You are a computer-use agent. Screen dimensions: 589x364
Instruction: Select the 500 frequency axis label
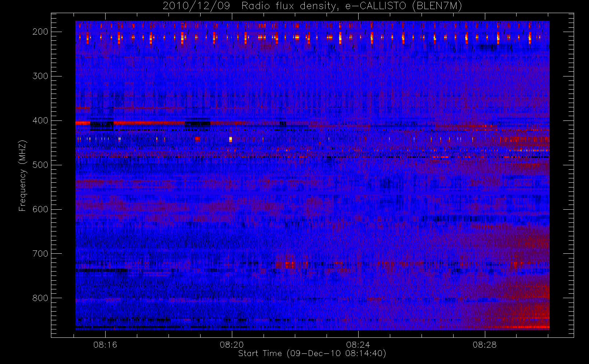tap(40, 165)
